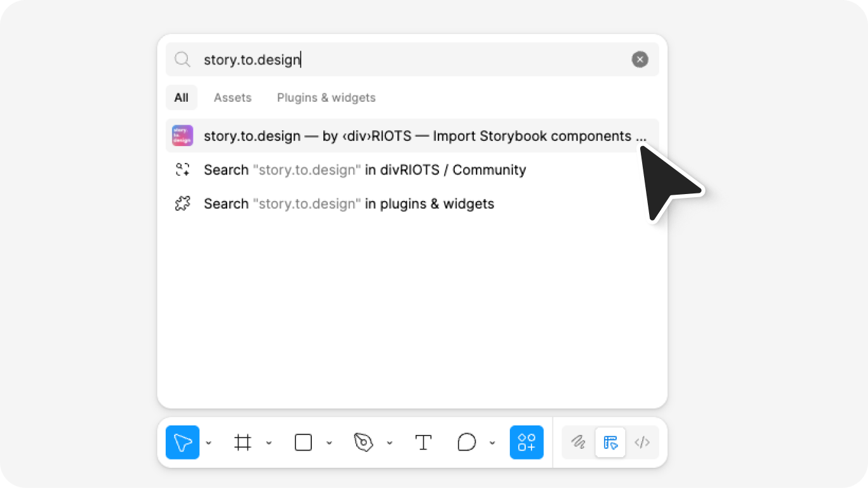The width and height of the screenshot is (868, 488).
Task: Open the Comment tool
Action: coord(467,442)
